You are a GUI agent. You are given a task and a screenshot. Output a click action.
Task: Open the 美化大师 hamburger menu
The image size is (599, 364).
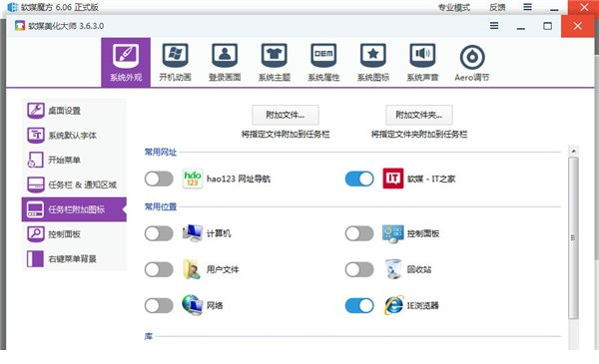494,26
